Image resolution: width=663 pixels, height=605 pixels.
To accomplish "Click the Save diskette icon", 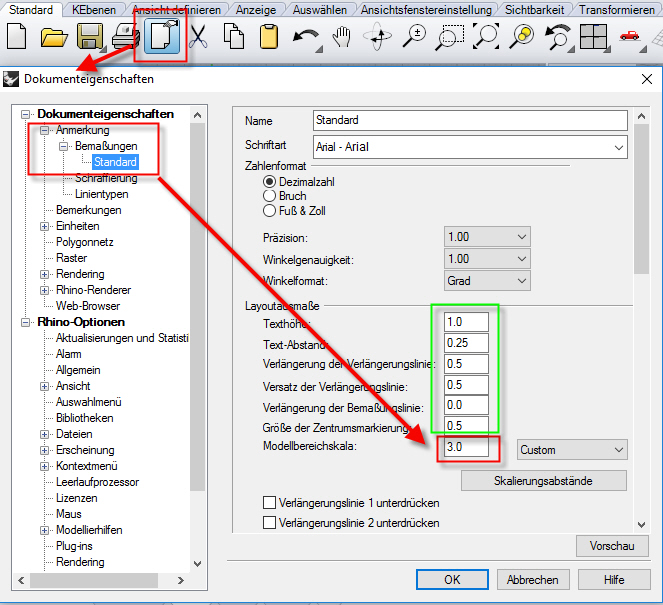I will (x=89, y=38).
